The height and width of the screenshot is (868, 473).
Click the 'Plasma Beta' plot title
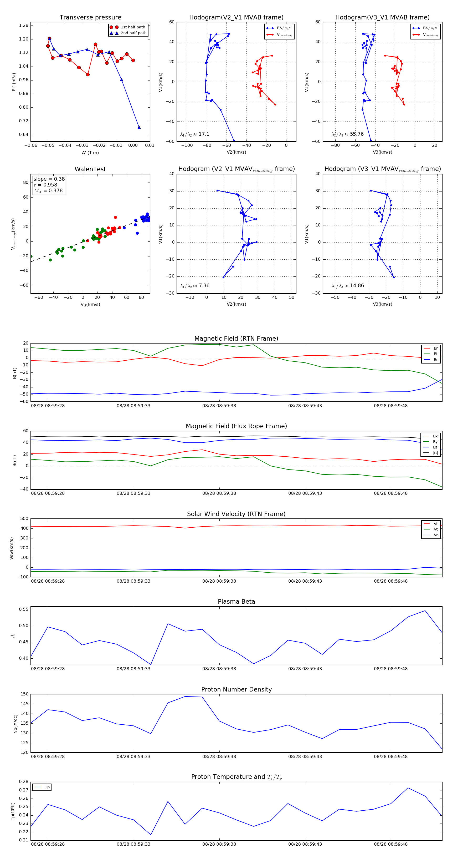point(236,602)
